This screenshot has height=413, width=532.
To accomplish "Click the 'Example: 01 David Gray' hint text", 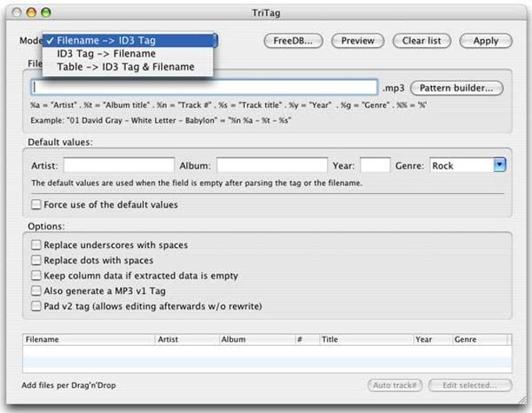I will pyautogui.click(x=161, y=120).
